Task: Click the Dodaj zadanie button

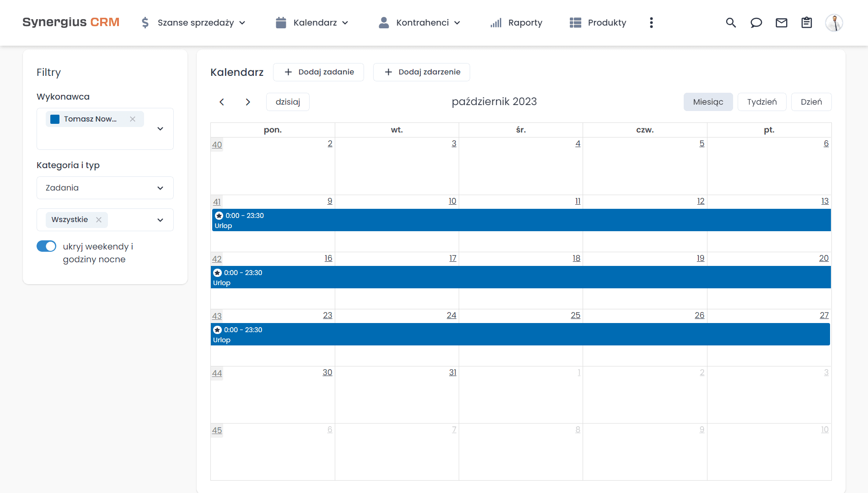Action: coord(318,72)
